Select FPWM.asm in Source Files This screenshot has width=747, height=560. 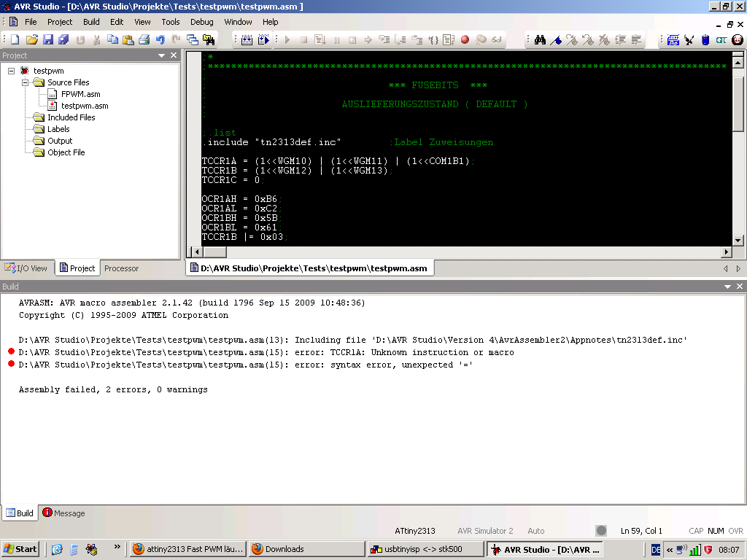[80, 94]
